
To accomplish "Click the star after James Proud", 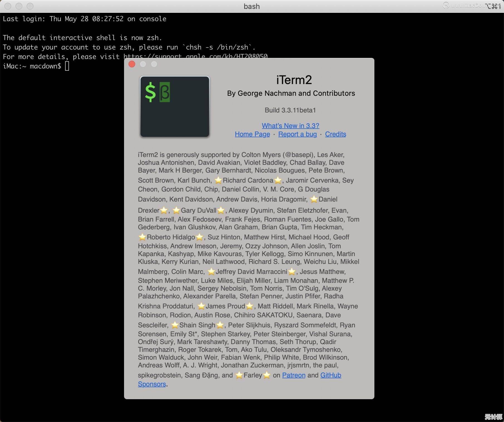I will tap(249, 306).
